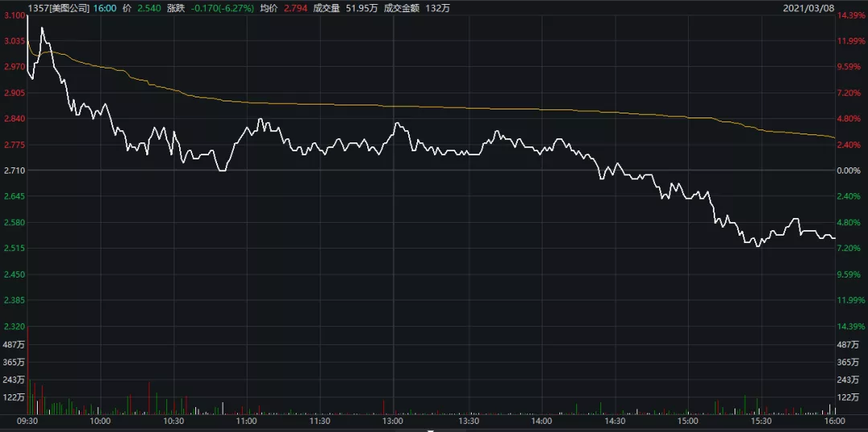
Task: Select the 15:30 time axis marker
Action: point(761,421)
